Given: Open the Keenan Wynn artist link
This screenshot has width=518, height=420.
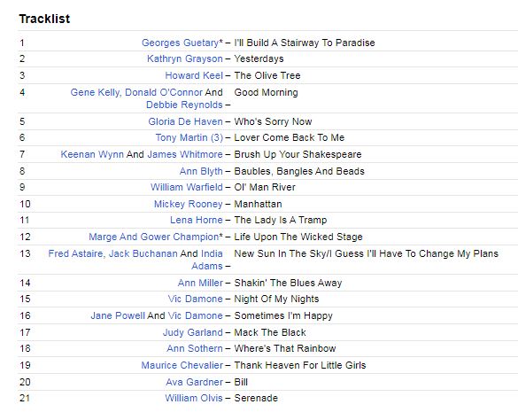Looking at the screenshot, I should 92,154.
